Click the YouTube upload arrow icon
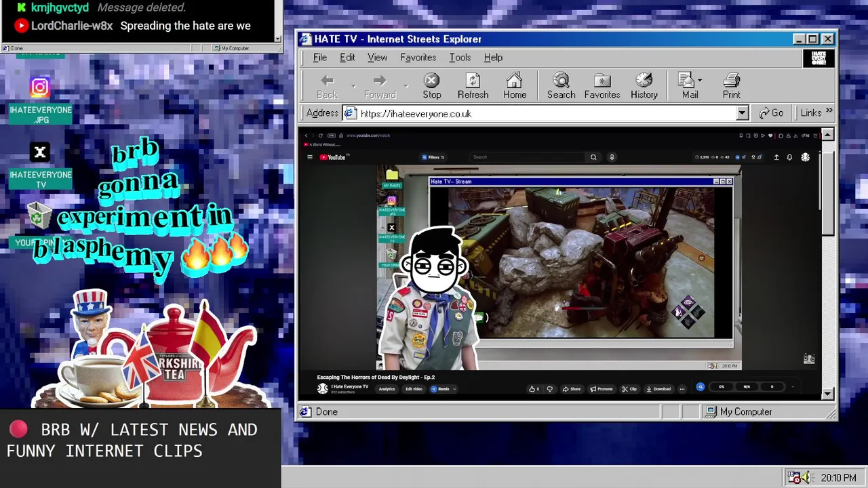 [x=776, y=157]
